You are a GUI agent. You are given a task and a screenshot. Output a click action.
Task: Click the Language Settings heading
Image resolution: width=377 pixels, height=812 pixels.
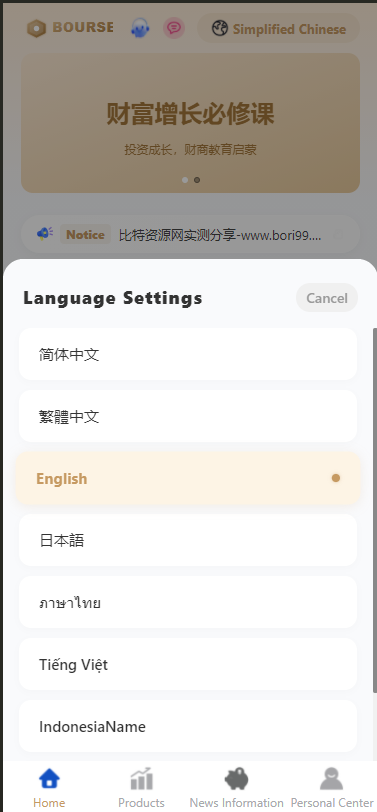pyautogui.click(x=113, y=298)
